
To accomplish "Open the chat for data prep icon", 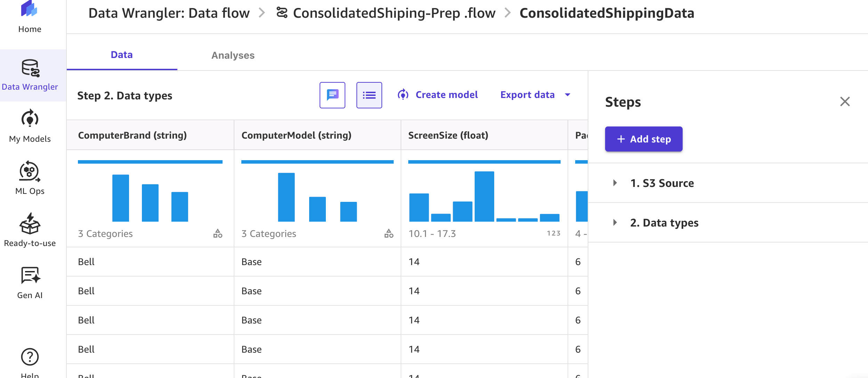I will click(x=332, y=95).
